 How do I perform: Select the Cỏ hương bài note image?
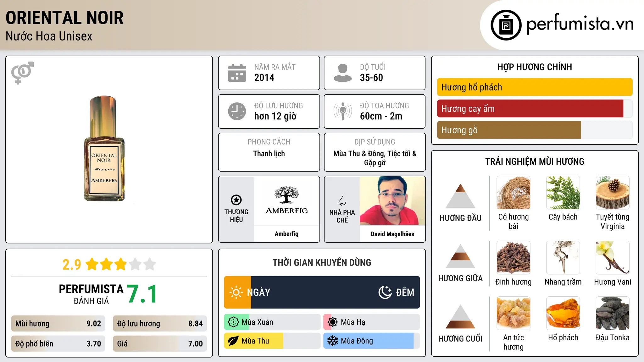514,193
